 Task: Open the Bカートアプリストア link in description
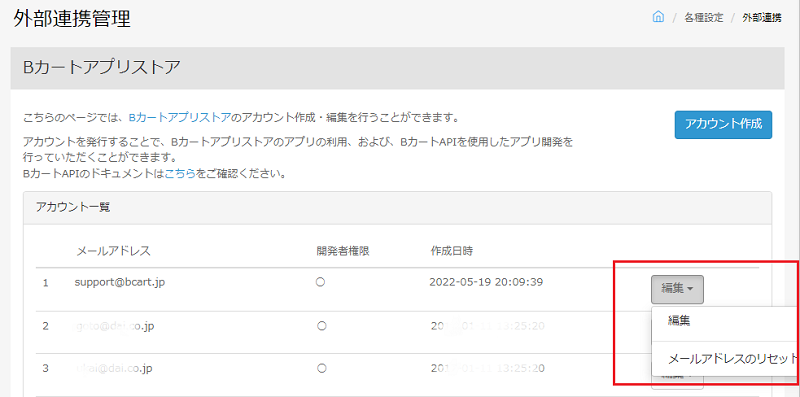180,118
